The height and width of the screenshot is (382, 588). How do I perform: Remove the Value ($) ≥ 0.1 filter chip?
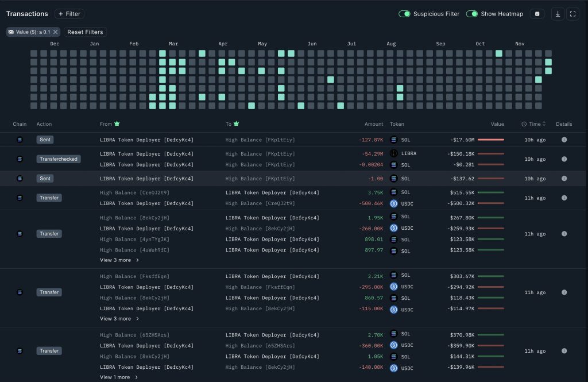[56, 32]
